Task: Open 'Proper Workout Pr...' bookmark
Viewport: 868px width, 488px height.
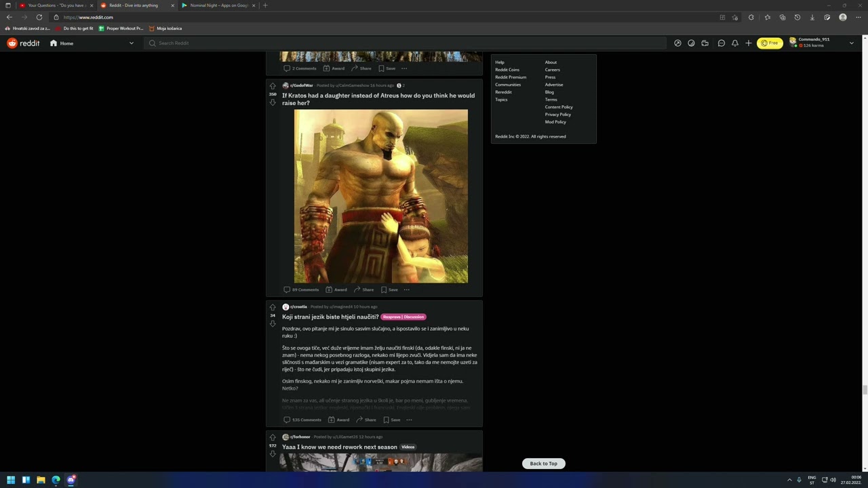Action: pos(121,28)
